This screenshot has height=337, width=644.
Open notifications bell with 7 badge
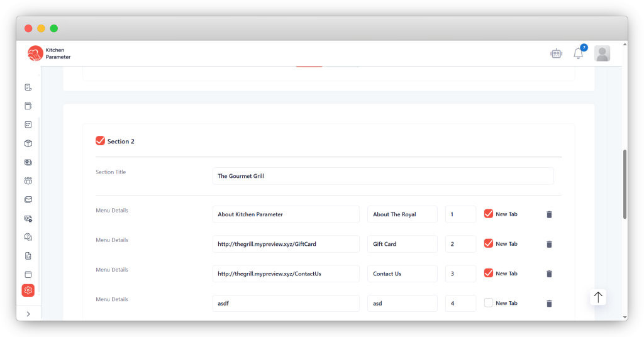point(578,54)
